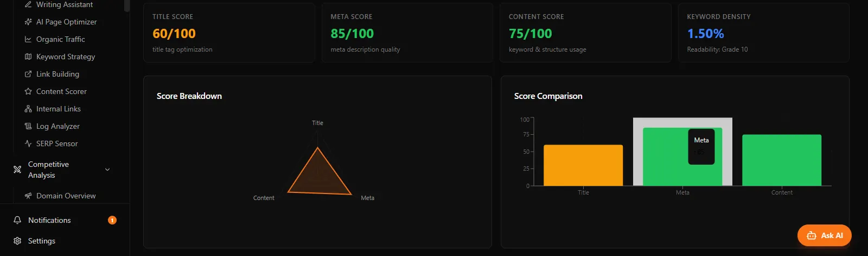Click the Score Breakdown heading
The height and width of the screenshot is (256, 868).
tap(189, 96)
